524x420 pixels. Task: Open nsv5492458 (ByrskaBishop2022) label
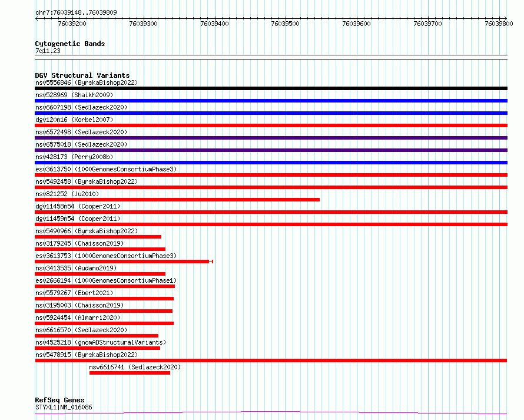tap(87, 181)
